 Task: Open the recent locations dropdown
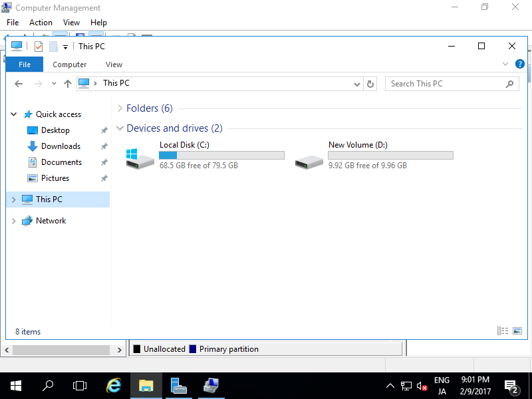[x=54, y=84]
